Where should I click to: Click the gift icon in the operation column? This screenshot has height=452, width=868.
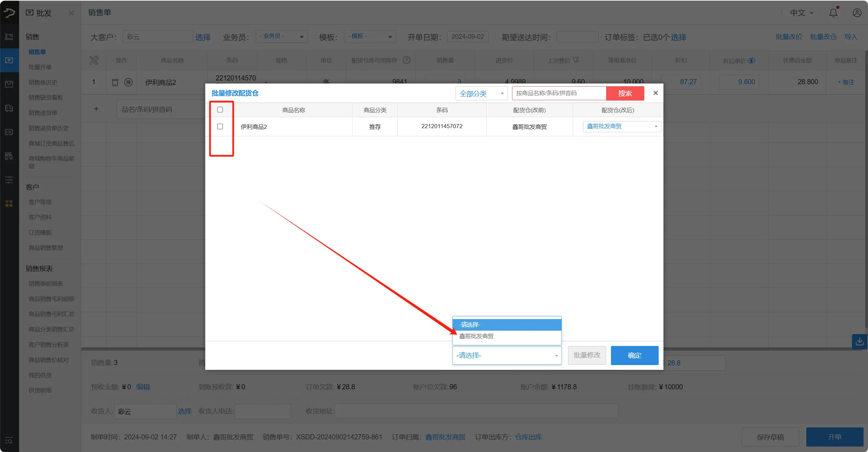[129, 82]
